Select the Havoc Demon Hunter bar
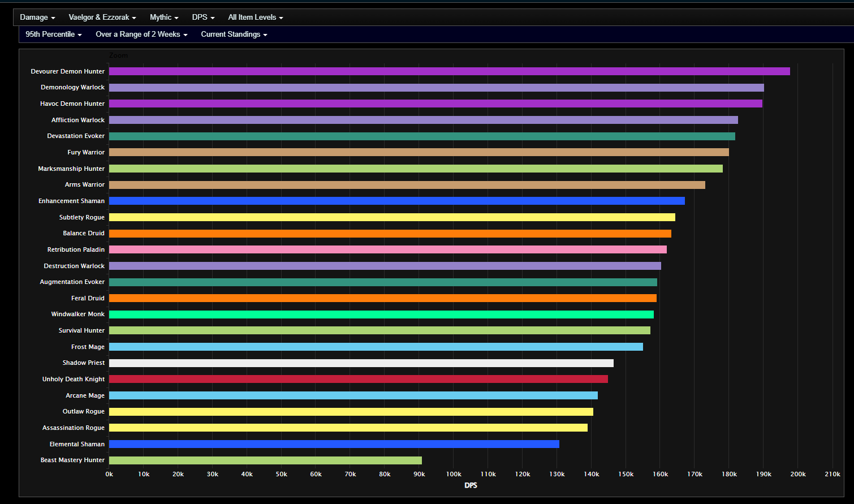The height and width of the screenshot is (504, 854). coord(435,104)
